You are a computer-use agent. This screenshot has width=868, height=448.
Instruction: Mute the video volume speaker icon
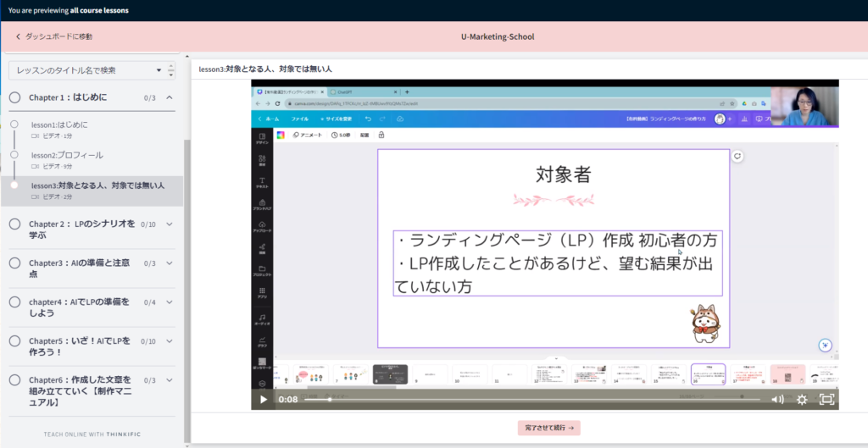pyautogui.click(x=776, y=399)
